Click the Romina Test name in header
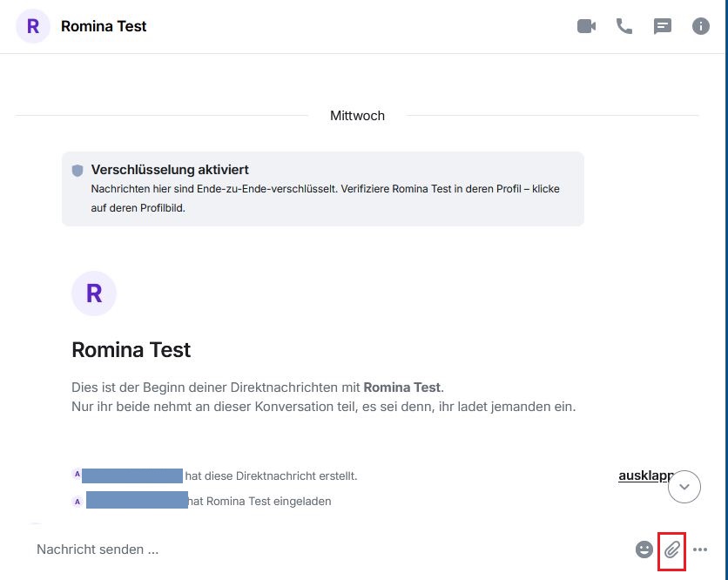 click(104, 26)
